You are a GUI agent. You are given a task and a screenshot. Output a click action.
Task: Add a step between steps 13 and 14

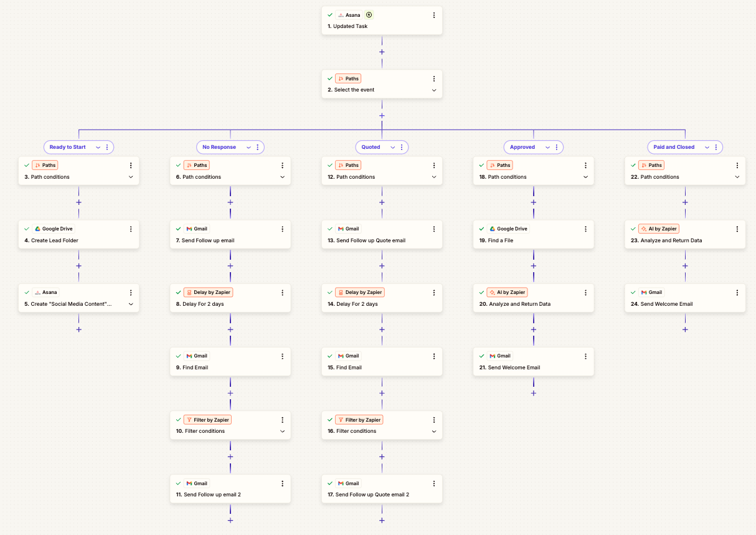[382, 266]
